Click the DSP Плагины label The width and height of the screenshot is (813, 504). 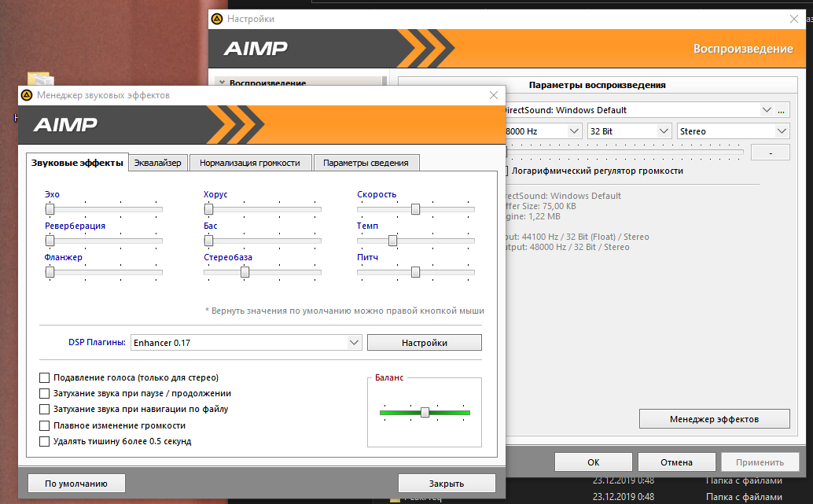tap(97, 342)
